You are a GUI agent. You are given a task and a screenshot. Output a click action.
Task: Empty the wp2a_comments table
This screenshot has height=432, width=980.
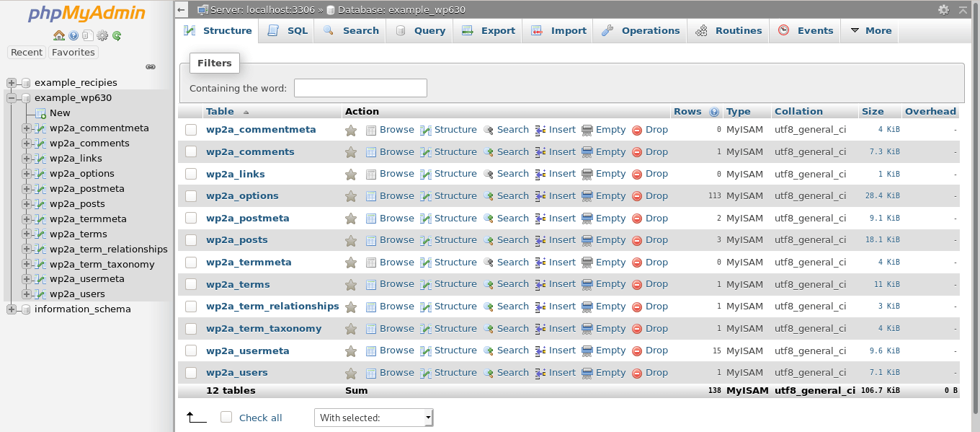pyautogui.click(x=610, y=151)
